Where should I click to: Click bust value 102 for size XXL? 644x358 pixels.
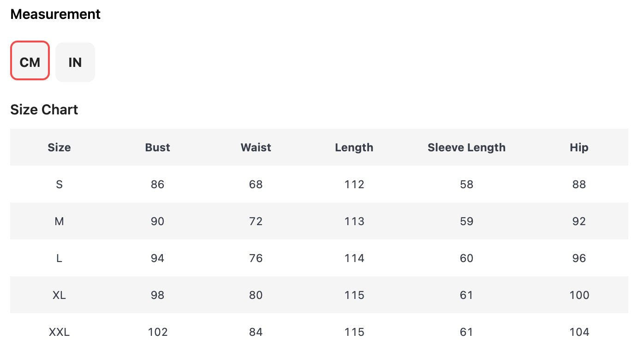pyautogui.click(x=157, y=332)
